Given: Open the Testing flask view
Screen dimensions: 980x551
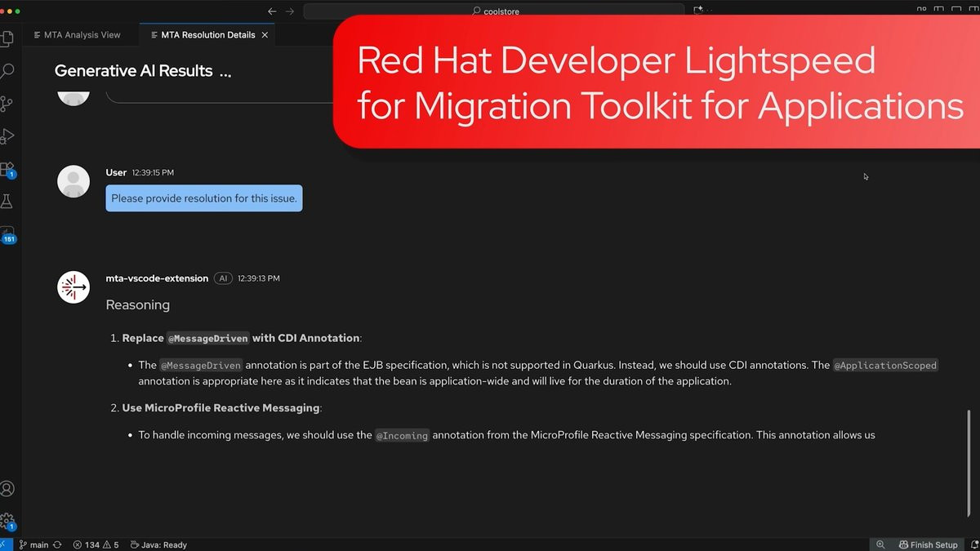Looking at the screenshot, I should (x=7, y=201).
